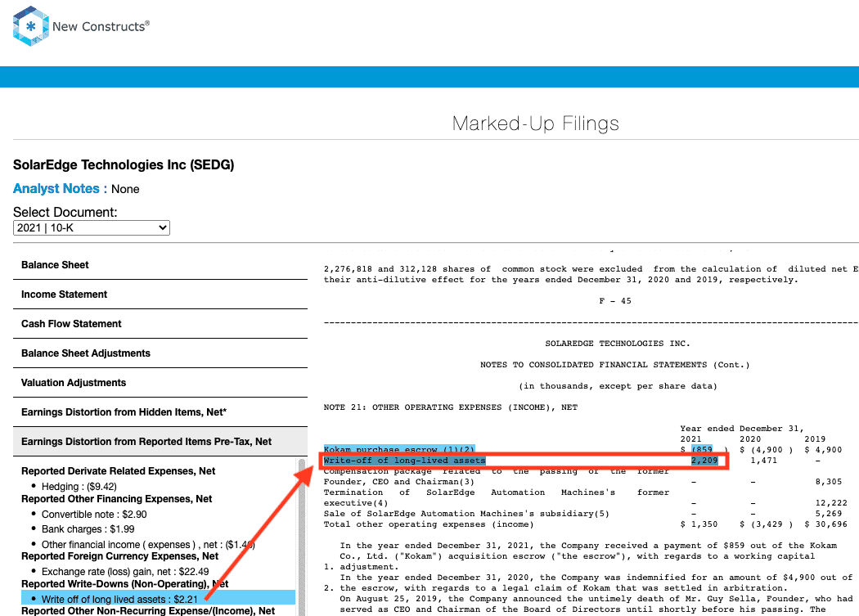Click the Reported Foreign Currency Expenses, Net heading
The height and width of the screenshot is (616, 859).
tap(120, 556)
